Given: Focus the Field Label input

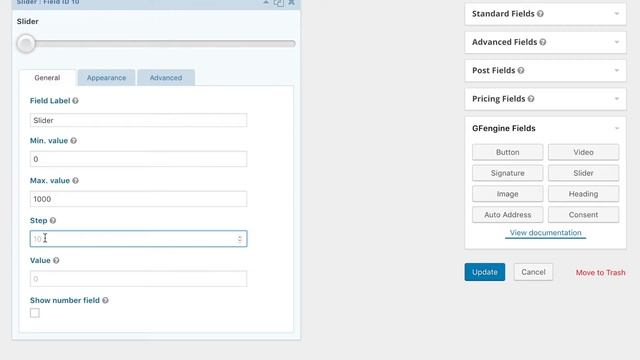Looking at the screenshot, I should pos(138,120).
